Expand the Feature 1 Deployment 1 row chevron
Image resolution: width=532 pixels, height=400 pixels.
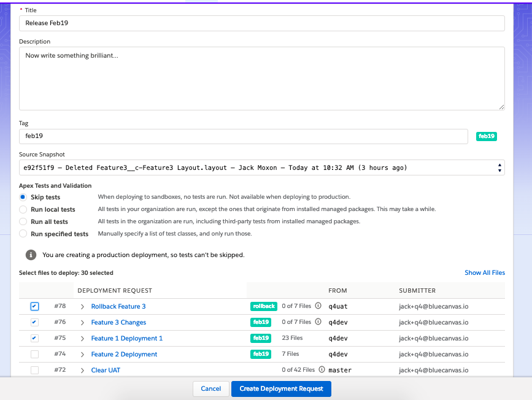82,339
